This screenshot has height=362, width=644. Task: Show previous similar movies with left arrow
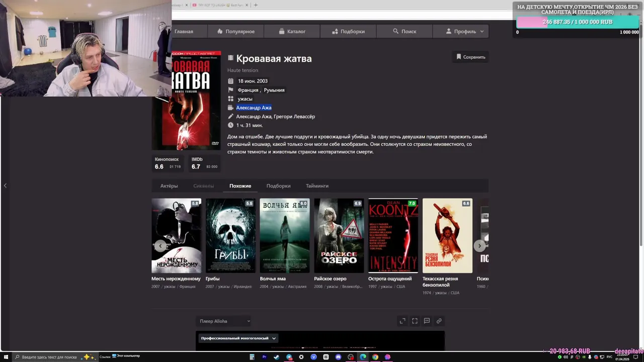pos(160,245)
